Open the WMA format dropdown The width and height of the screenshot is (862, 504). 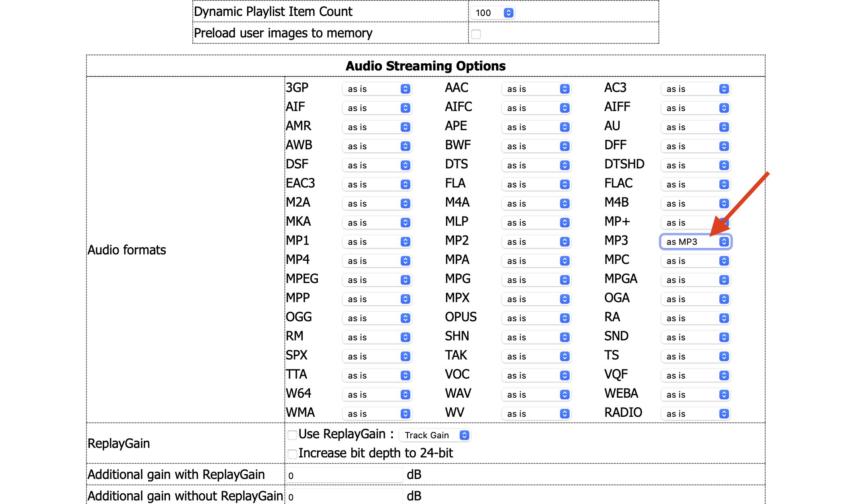376,414
